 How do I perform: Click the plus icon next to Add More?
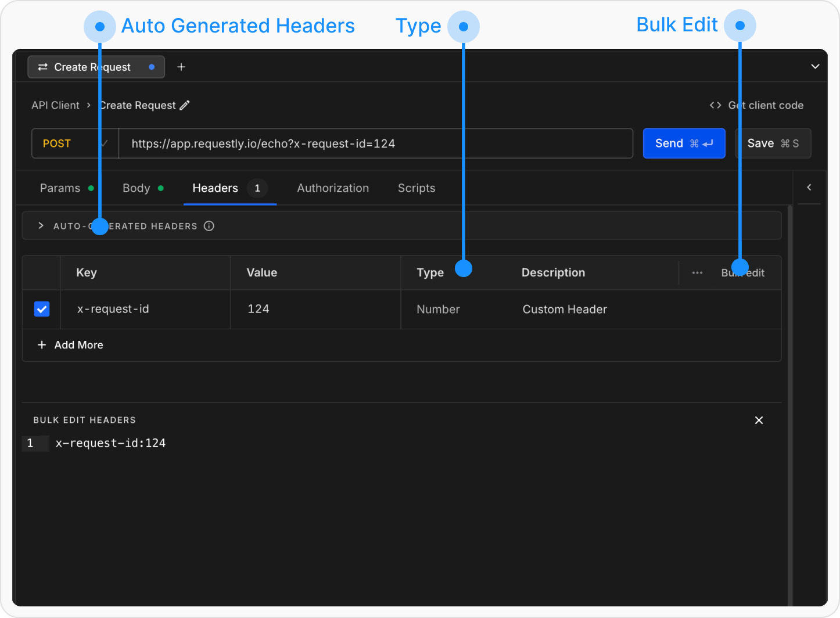click(x=41, y=344)
